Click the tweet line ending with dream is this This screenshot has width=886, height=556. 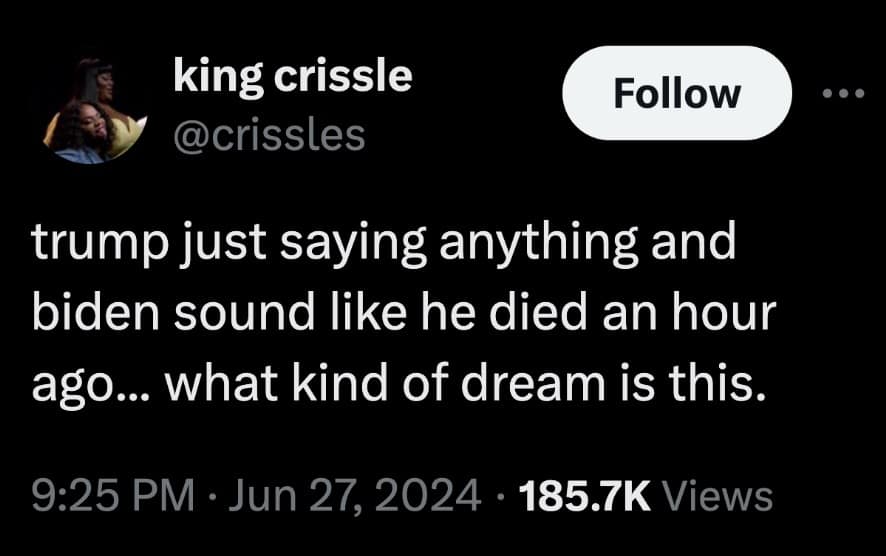tap(392, 382)
